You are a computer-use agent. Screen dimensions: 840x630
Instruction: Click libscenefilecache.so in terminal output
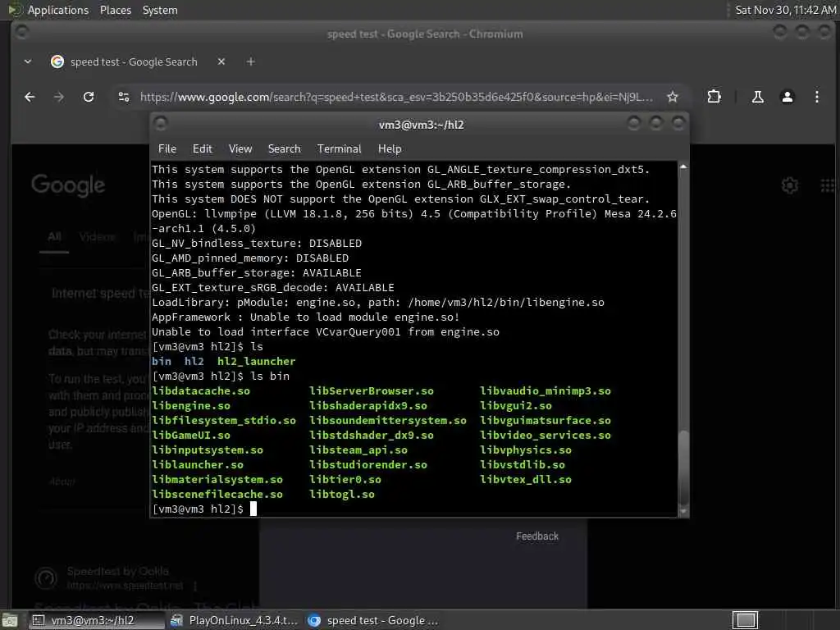(217, 495)
